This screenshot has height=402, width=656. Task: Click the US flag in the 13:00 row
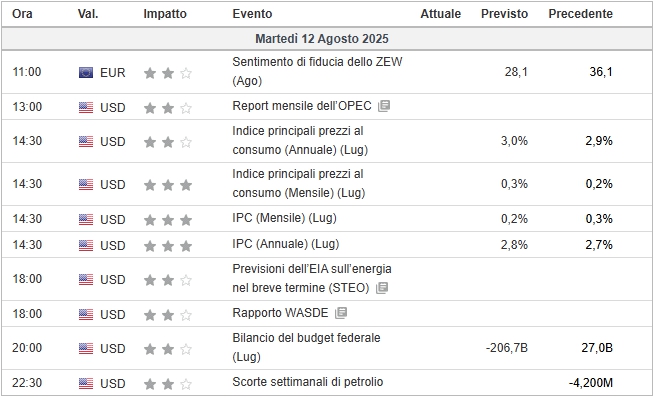(86, 108)
